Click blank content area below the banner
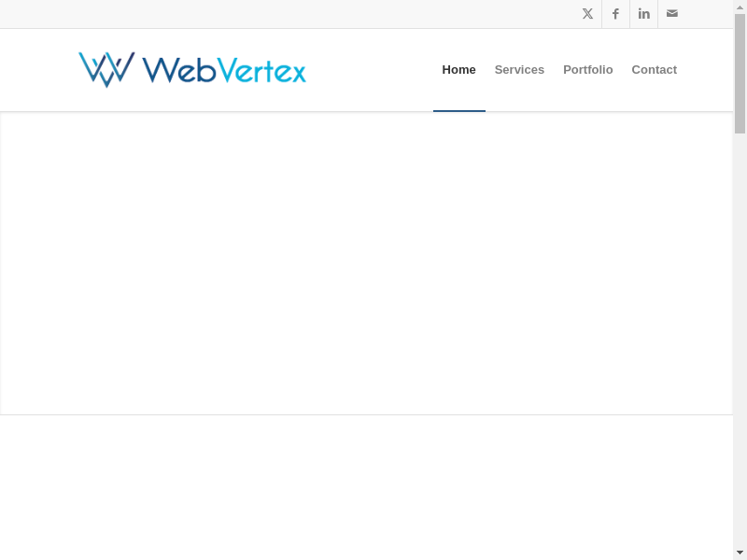This screenshot has width=747, height=560. coord(366,485)
